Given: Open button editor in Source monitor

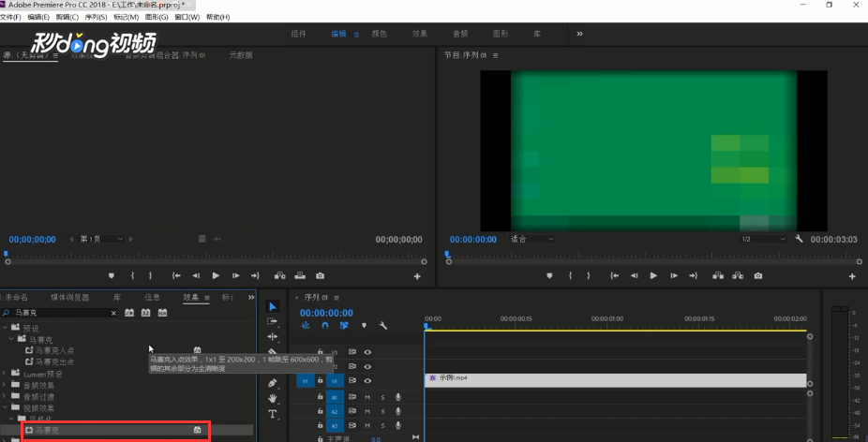Looking at the screenshot, I should coord(417,276).
